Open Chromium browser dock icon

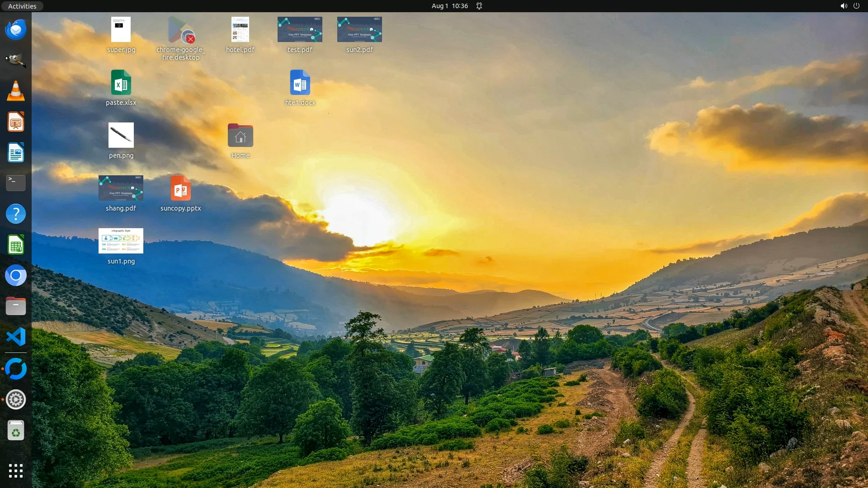click(16, 276)
